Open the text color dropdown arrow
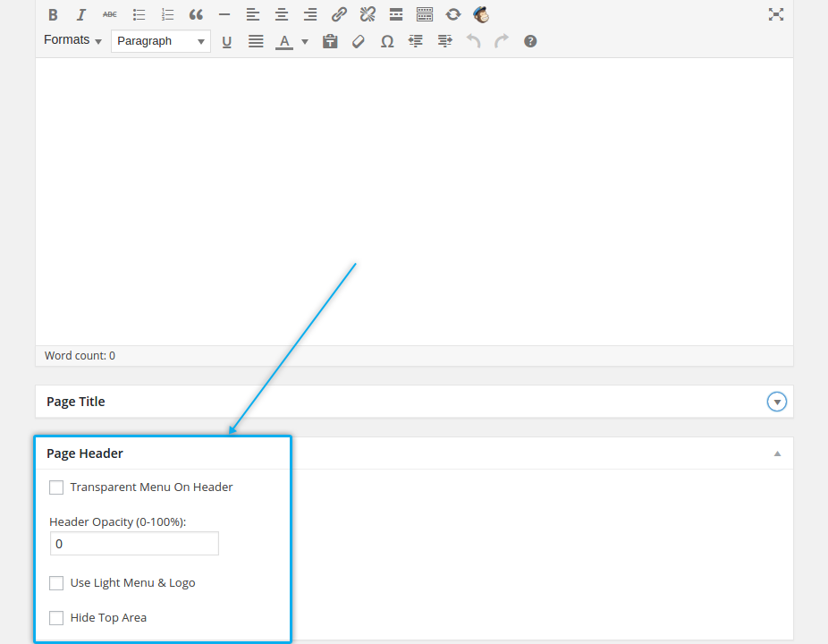Viewport: 828px width, 644px height. click(305, 42)
